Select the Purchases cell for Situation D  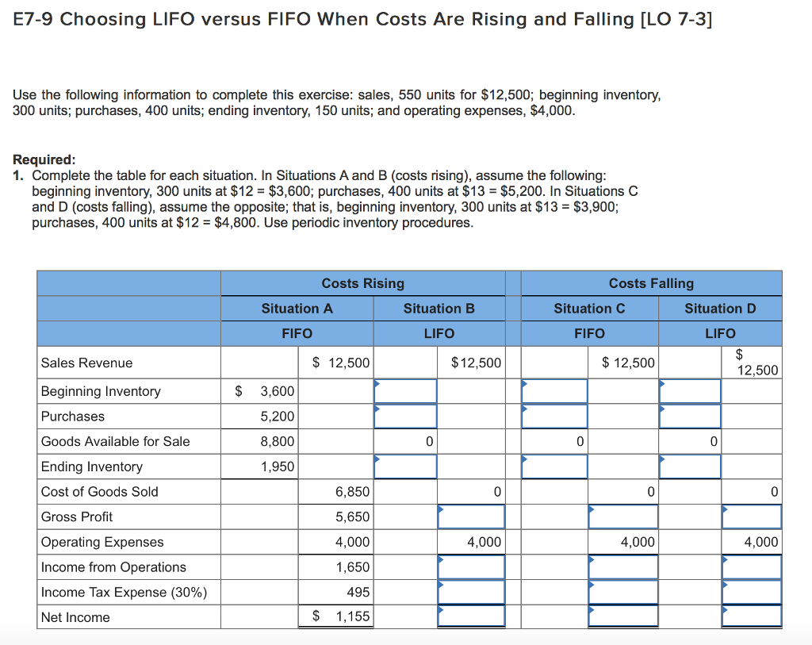coord(690,416)
